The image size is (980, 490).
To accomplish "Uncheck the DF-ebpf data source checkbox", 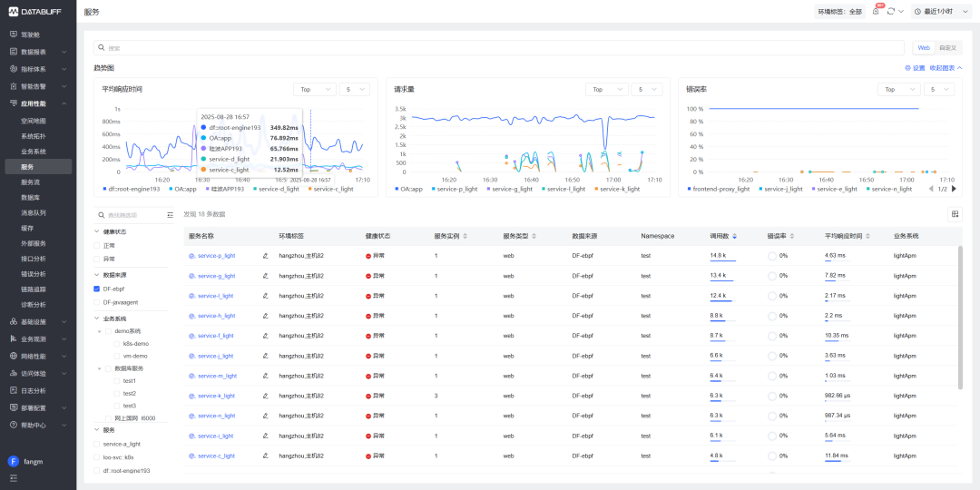I will (97, 289).
